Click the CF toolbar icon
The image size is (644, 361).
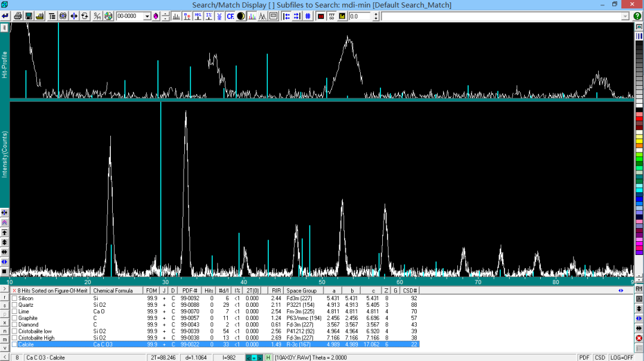tap(230, 16)
